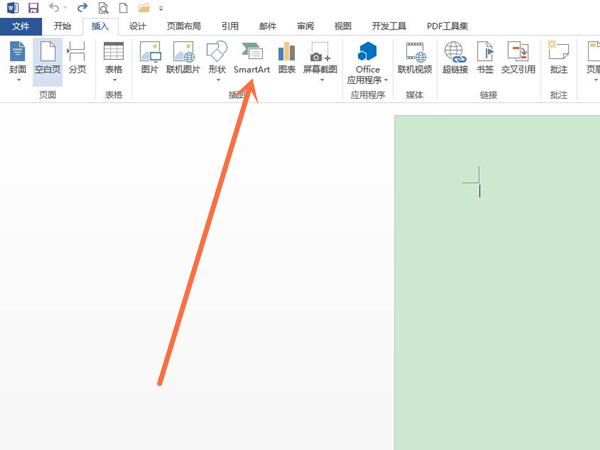The image size is (600, 450).
Task: Save the document from the quick access toolbar
Action: coord(33,8)
